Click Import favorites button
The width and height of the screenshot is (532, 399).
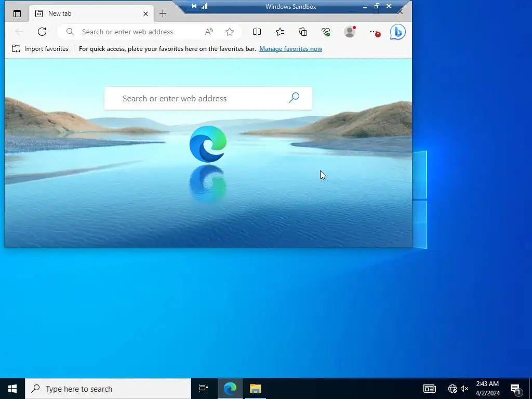click(40, 49)
